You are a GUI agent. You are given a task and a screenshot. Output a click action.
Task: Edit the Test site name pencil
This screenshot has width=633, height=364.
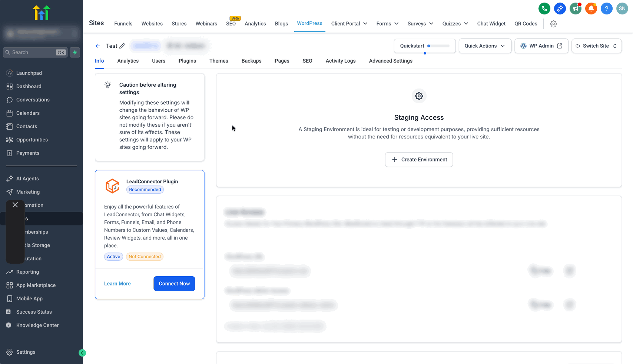pyautogui.click(x=122, y=46)
